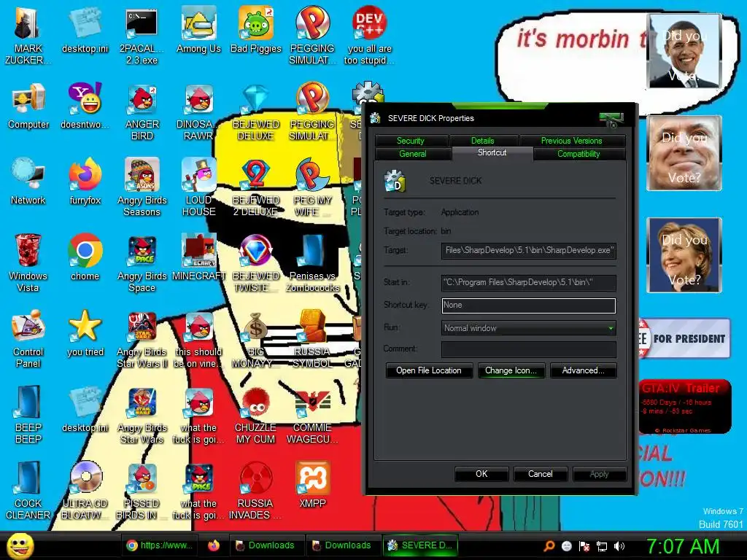Select the Computer desktop icon

pyautogui.click(x=28, y=106)
